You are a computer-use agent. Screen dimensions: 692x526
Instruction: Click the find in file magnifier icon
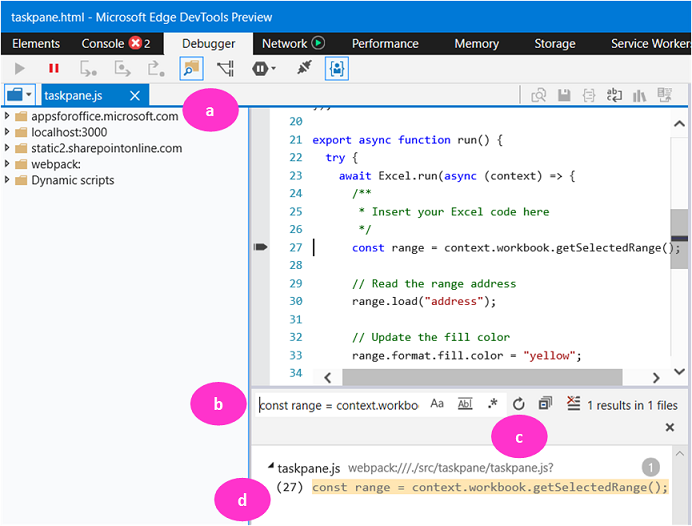pyautogui.click(x=538, y=95)
